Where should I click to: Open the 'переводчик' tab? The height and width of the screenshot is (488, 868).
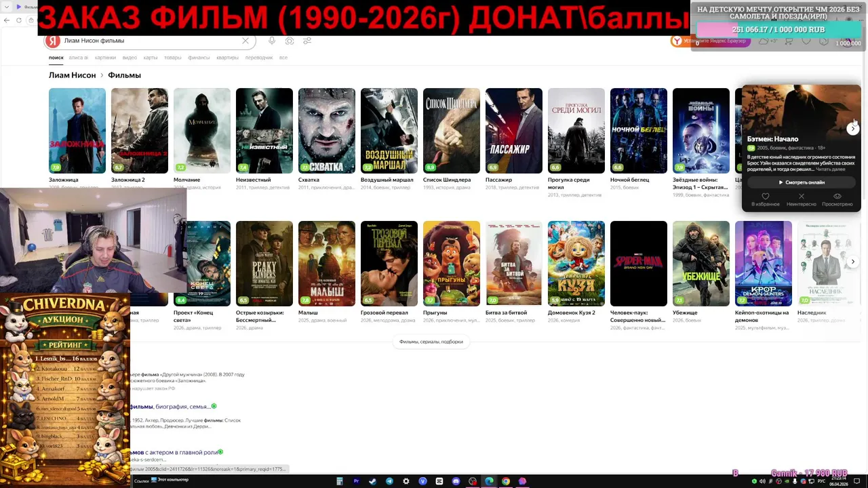[259, 58]
